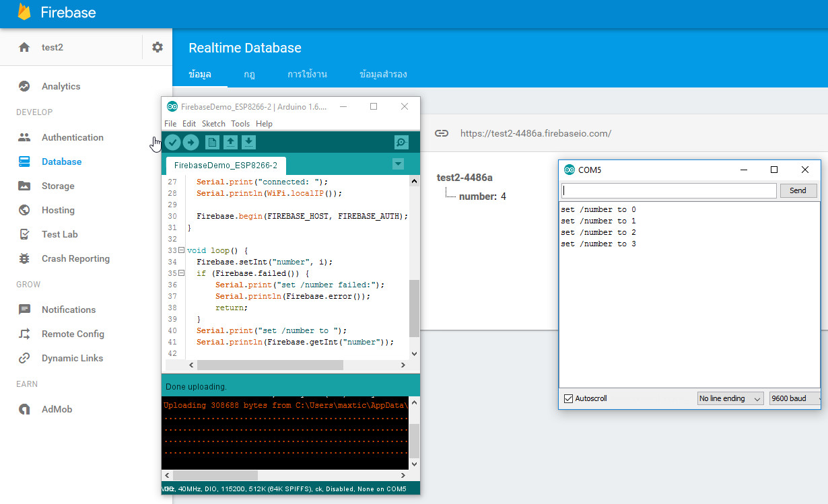
Task: Click the Authentication people icon
Action: tap(24, 137)
